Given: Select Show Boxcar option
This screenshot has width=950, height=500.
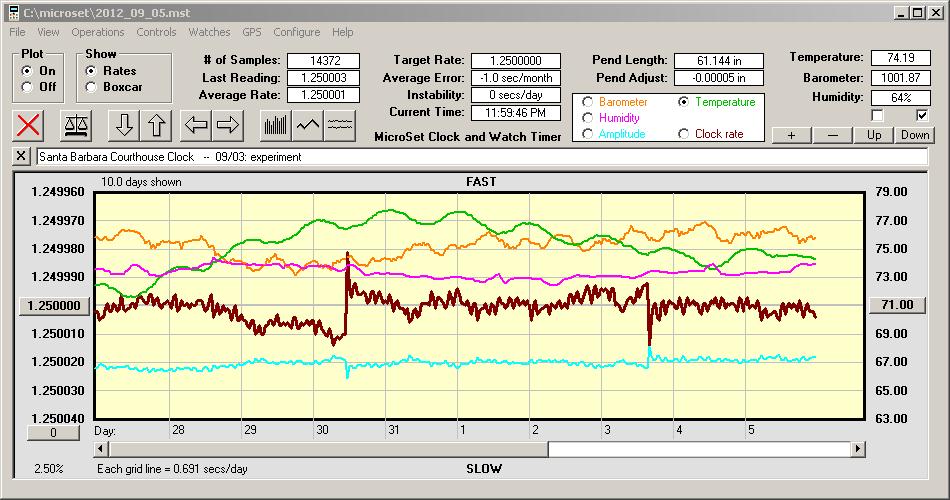Looking at the screenshot, I should coord(91,87).
